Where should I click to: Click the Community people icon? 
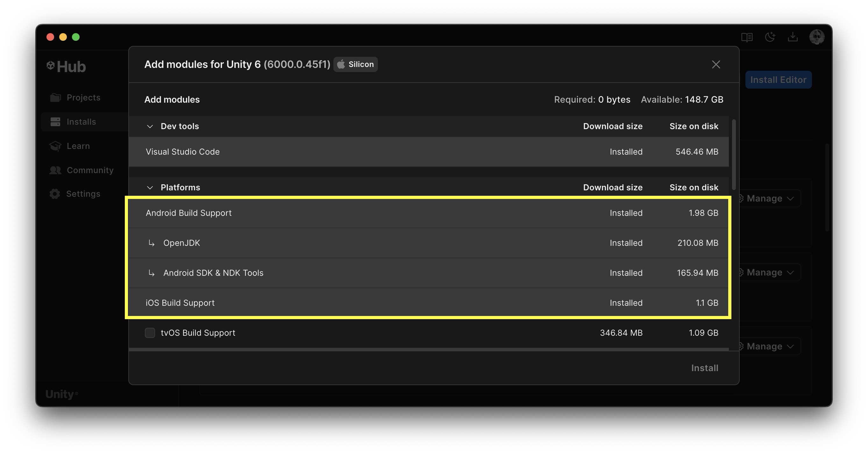point(55,170)
